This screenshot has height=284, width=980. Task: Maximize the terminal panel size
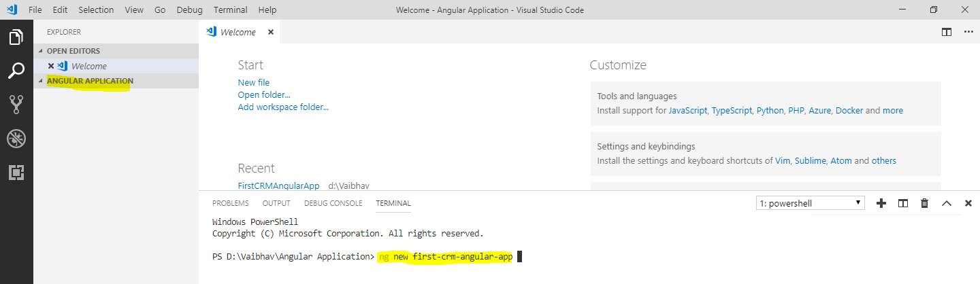(946, 203)
